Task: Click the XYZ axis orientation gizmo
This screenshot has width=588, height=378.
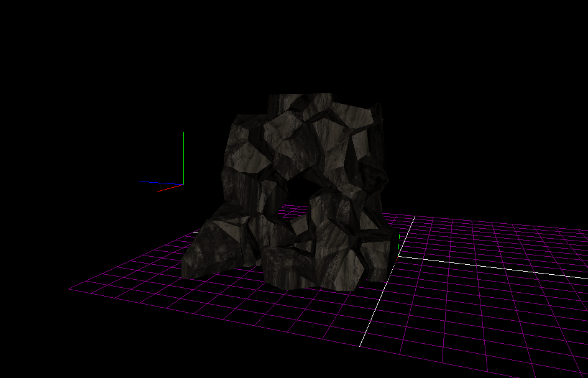Action: coord(162,162)
